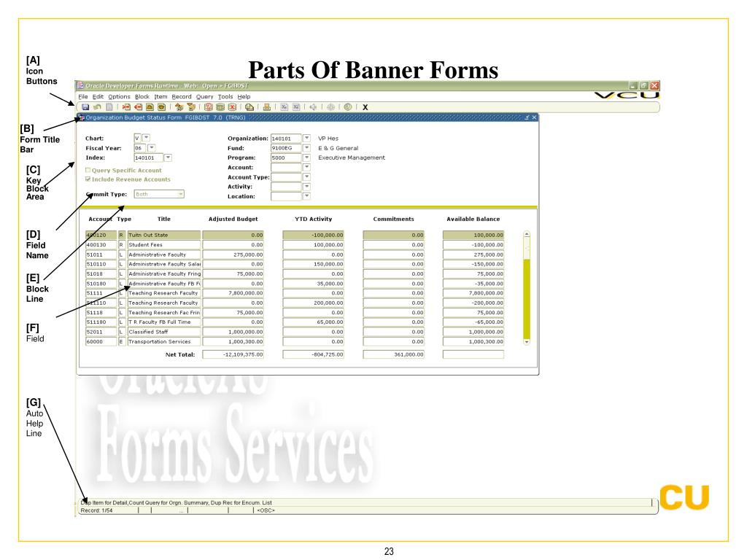
Task: Open the Chart field dropdown arrow
Action: pos(146,138)
